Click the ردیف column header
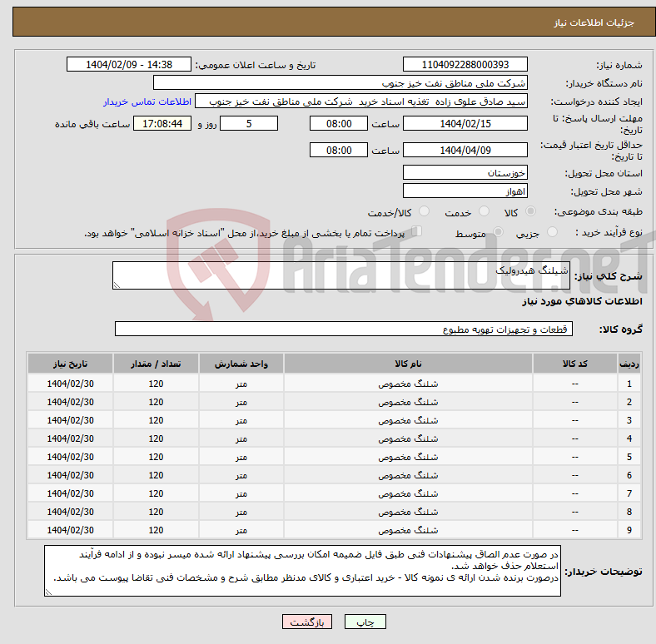 629,364
